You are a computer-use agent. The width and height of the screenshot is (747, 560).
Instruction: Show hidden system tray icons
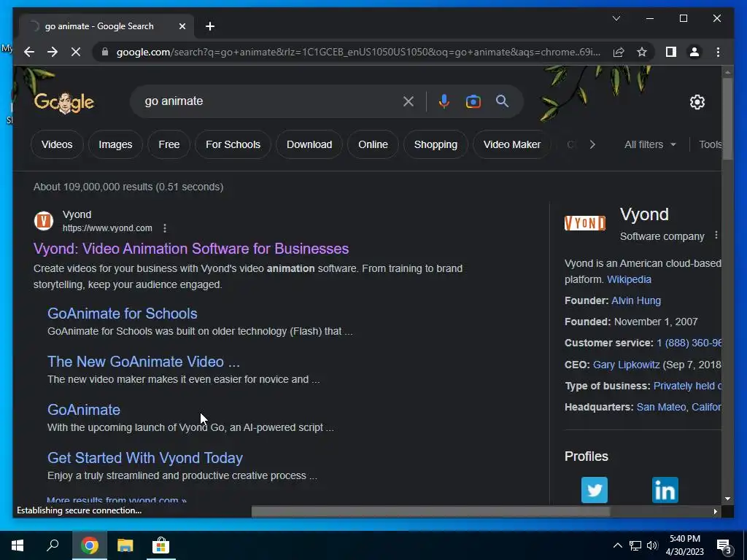pyautogui.click(x=617, y=545)
